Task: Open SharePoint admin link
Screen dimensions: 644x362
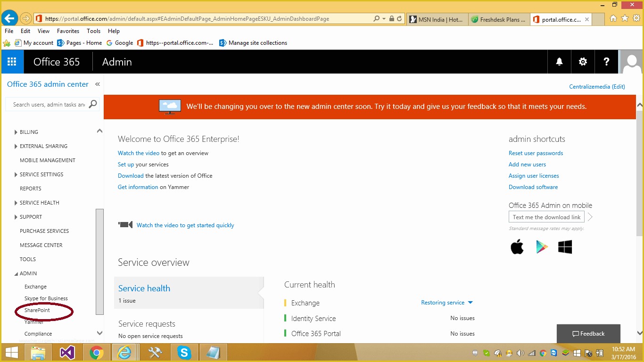Action: pyautogui.click(x=37, y=310)
